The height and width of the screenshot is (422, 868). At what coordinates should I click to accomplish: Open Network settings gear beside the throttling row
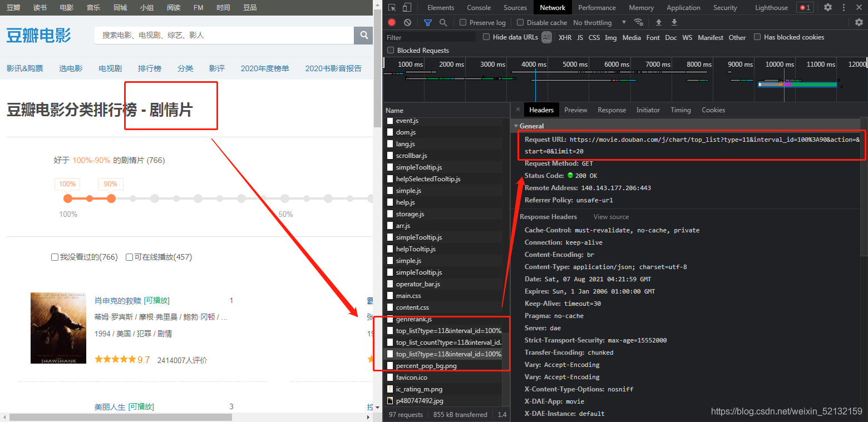859,22
